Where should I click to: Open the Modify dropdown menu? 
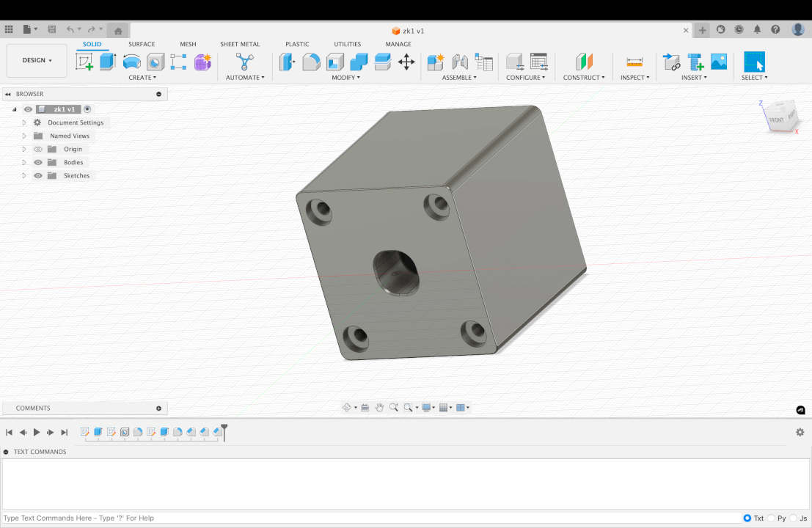point(345,77)
